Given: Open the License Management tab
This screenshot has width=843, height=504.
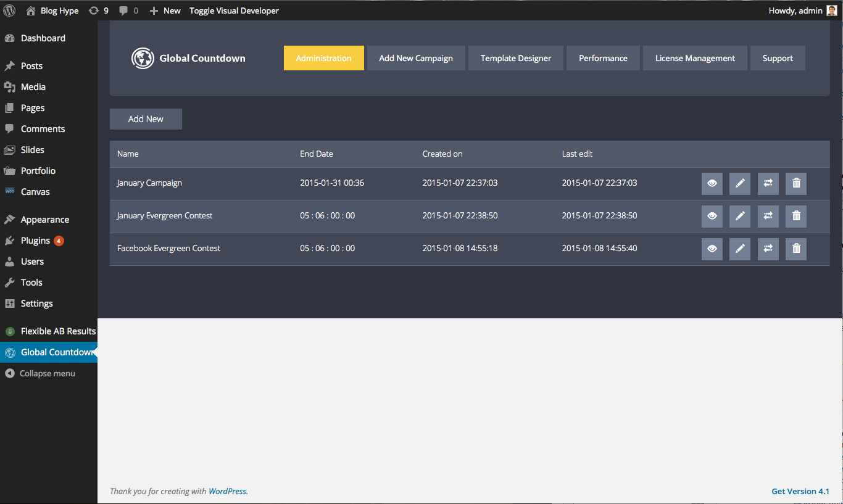Looking at the screenshot, I should [x=695, y=58].
